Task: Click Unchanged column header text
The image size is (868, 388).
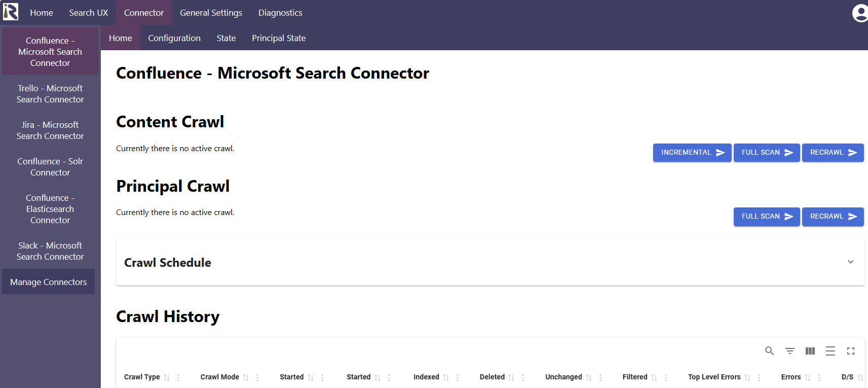Action: click(x=563, y=377)
